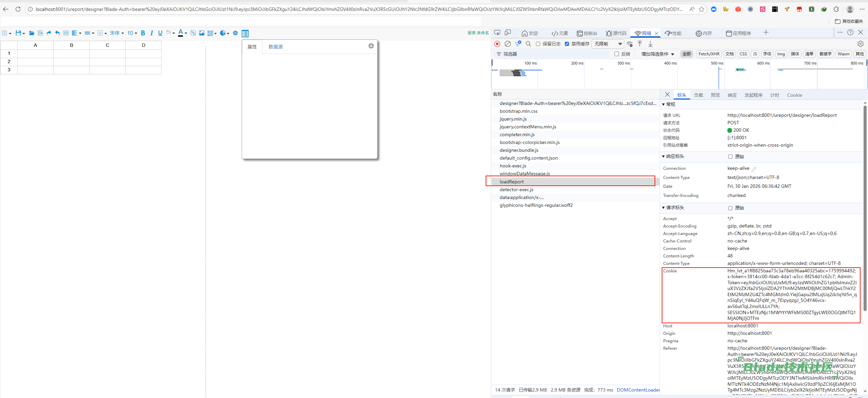Open the 无限制 throttling dropdown
This screenshot has width=868, height=398.
point(608,44)
